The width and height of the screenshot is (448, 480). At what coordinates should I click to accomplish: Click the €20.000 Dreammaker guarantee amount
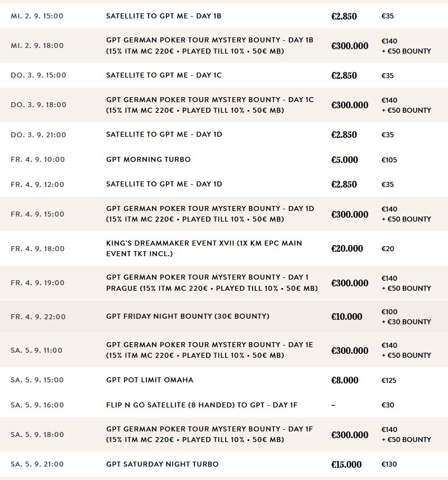coord(347,248)
